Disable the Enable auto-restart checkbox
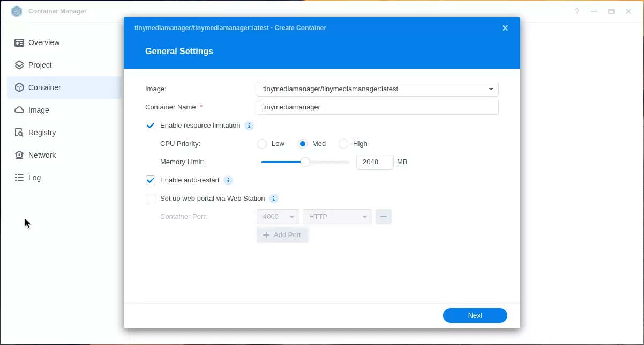The image size is (644, 345). (x=151, y=180)
